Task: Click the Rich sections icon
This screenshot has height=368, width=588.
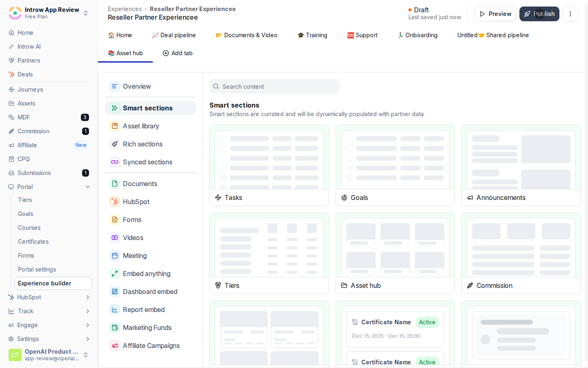Action: (x=115, y=144)
